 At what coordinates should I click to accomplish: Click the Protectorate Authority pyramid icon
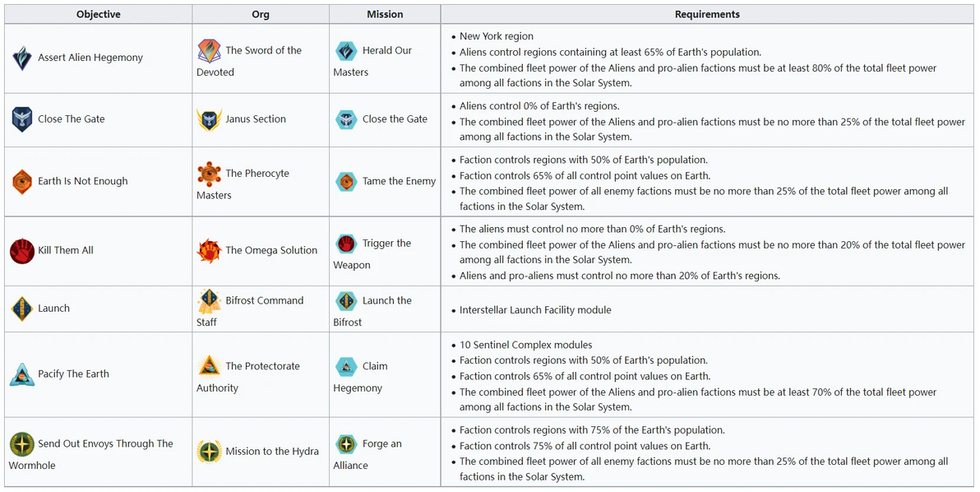click(x=209, y=366)
